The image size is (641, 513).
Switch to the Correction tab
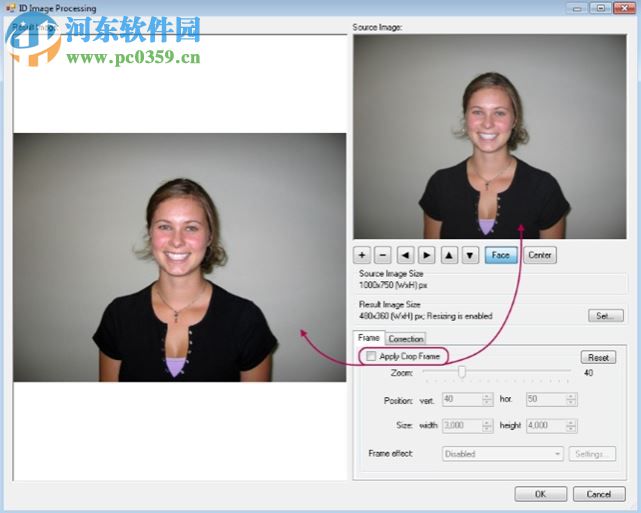click(406, 338)
